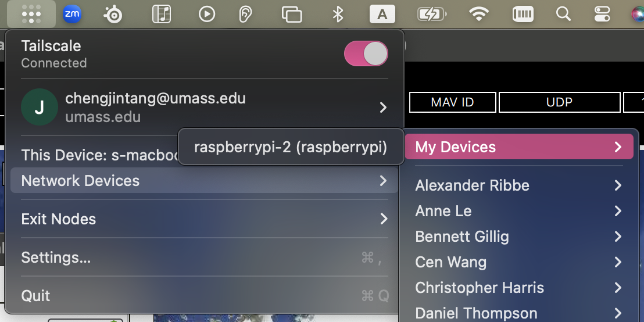Click the This Device: s-macbook entry
The height and width of the screenshot is (322, 644).
[x=99, y=155]
